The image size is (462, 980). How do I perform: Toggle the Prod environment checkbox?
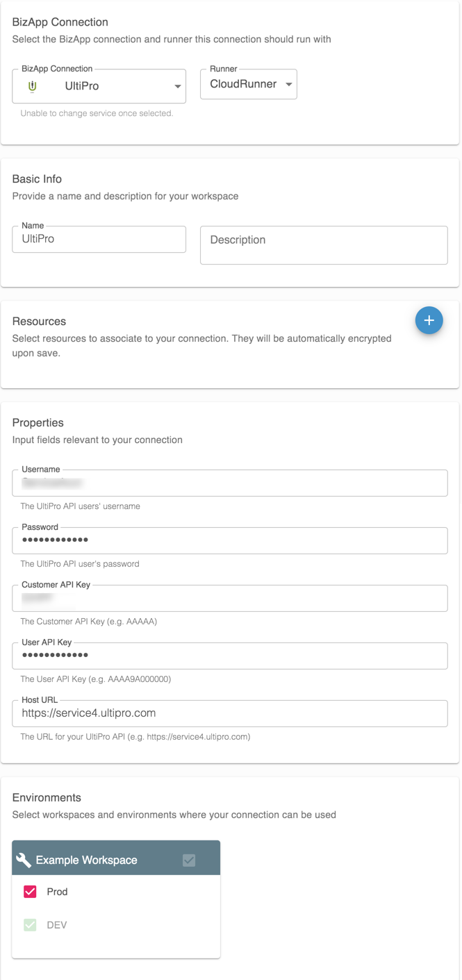coord(30,892)
